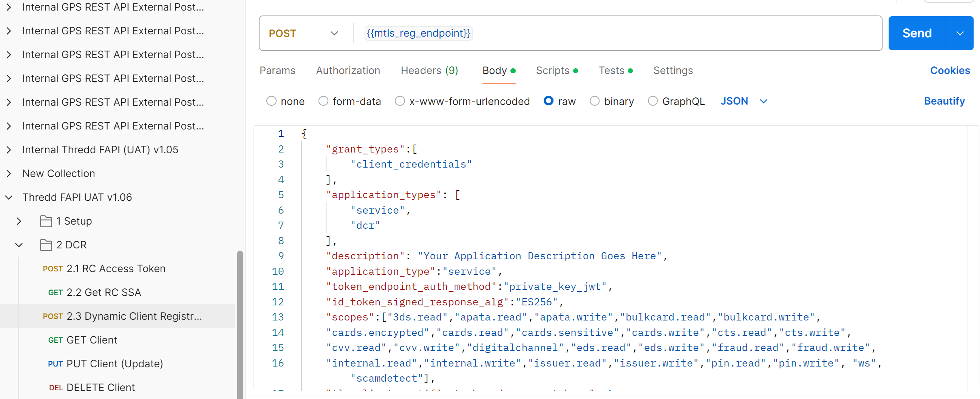Click the 2 DCR folder icon

click(x=46, y=245)
